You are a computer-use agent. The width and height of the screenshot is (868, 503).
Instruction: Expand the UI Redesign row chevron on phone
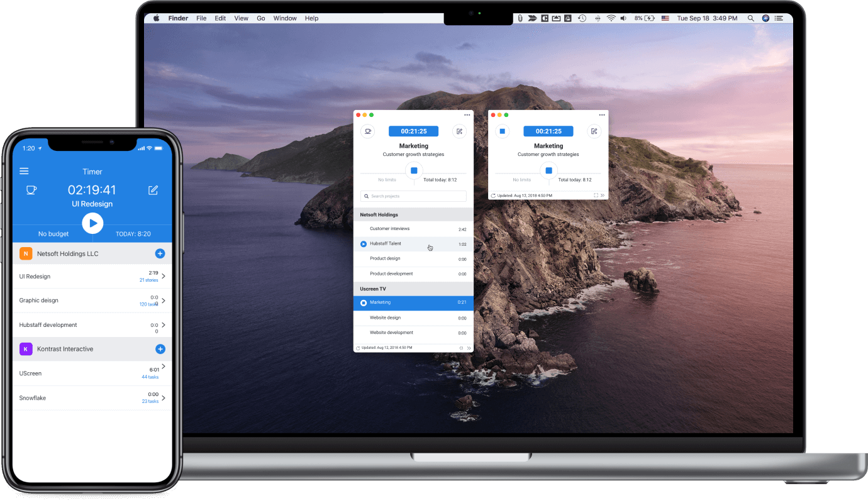(164, 276)
